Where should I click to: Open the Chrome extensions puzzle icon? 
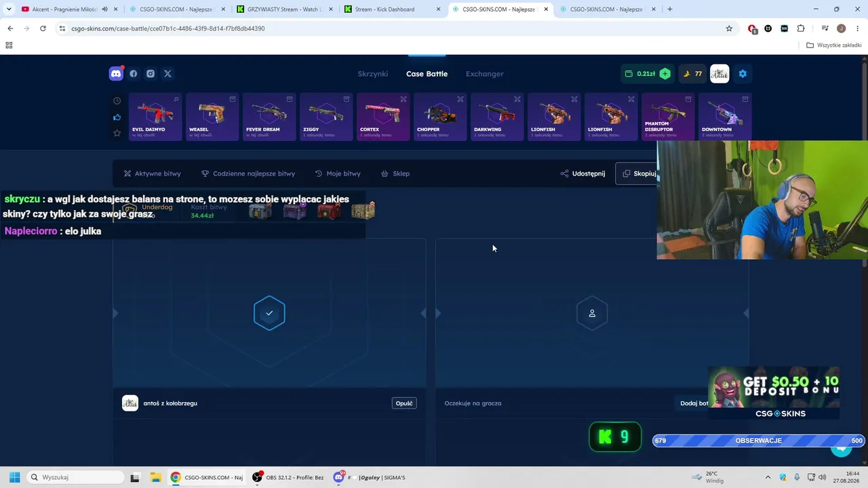tap(801, 28)
